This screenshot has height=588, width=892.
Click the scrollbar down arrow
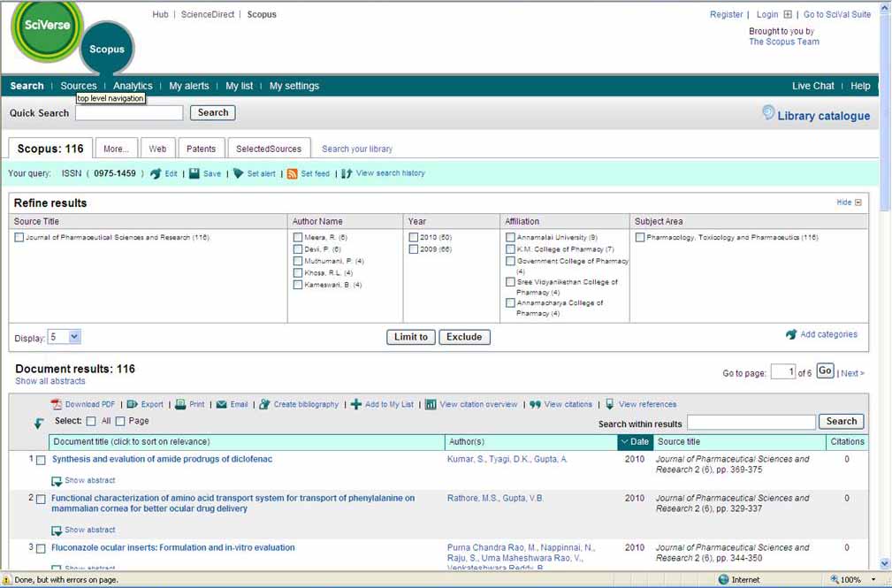coord(885,563)
